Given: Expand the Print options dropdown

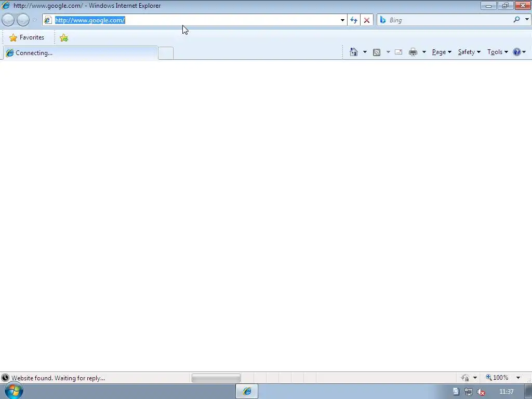Looking at the screenshot, I should point(424,52).
